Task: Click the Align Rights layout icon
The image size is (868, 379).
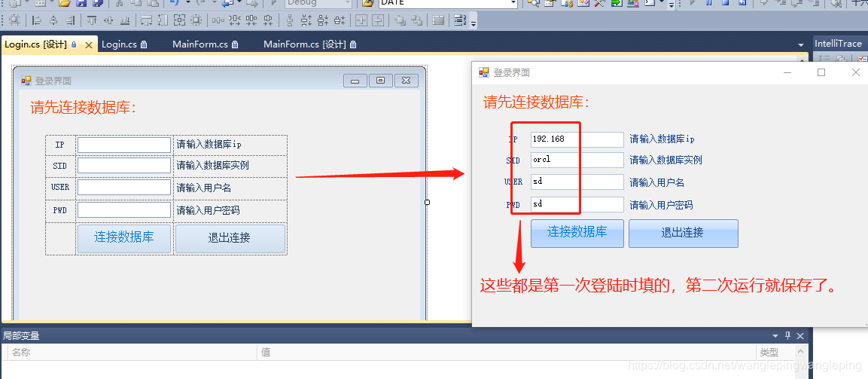Action: pyautogui.click(x=70, y=22)
